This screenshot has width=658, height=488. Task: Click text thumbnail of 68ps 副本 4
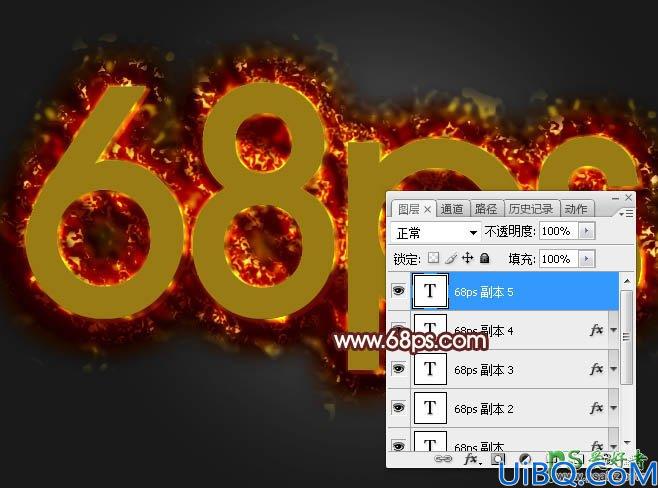430,330
